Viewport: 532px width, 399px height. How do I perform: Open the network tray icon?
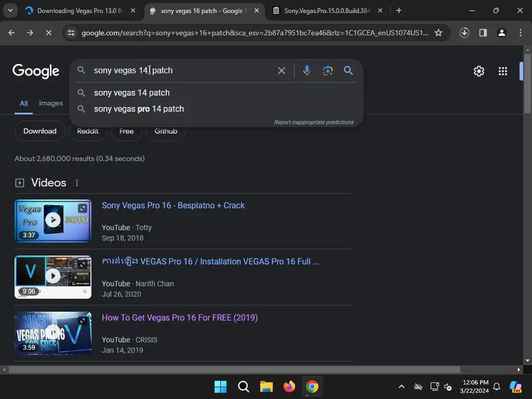click(x=434, y=387)
